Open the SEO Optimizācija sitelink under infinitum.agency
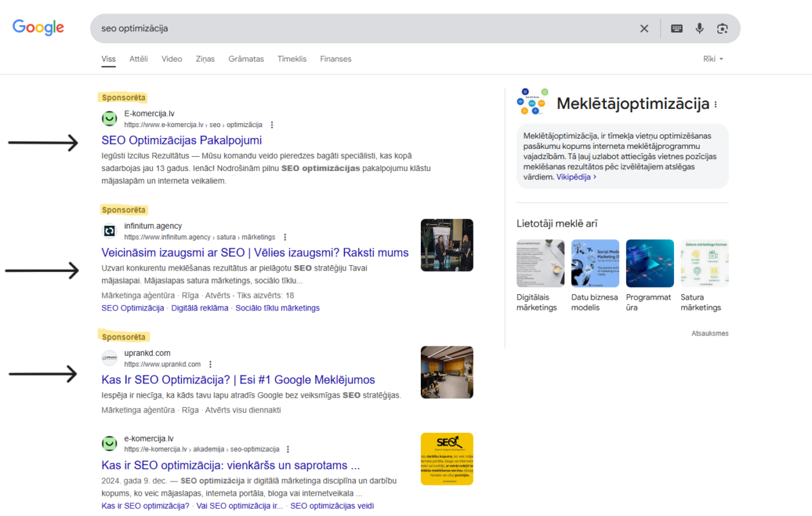The image size is (812, 516). click(x=133, y=308)
